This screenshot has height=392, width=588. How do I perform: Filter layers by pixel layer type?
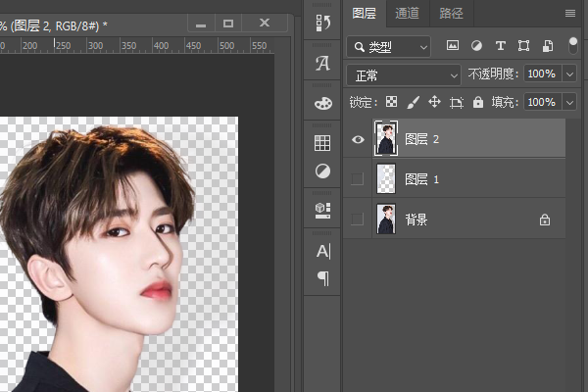point(453,46)
